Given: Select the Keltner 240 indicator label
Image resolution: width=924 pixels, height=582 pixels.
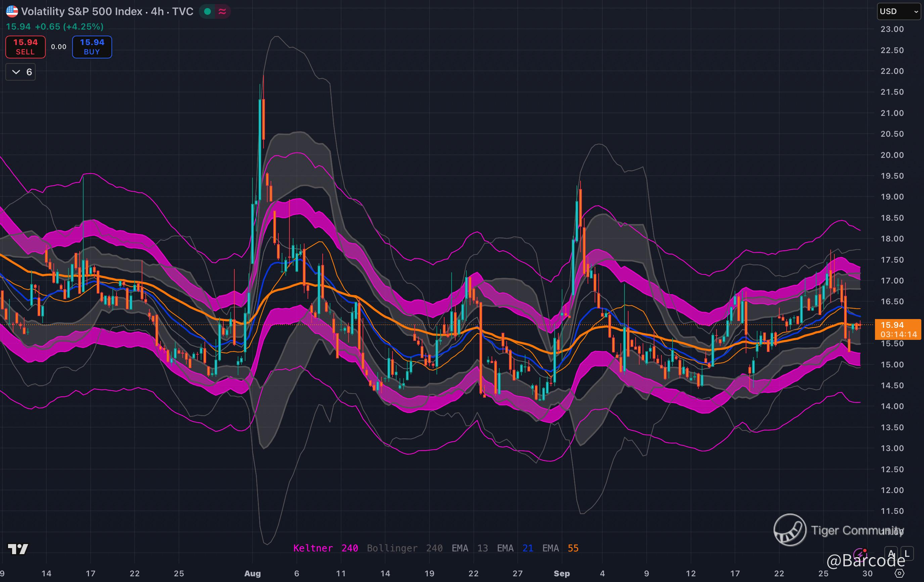Looking at the screenshot, I should [x=325, y=548].
